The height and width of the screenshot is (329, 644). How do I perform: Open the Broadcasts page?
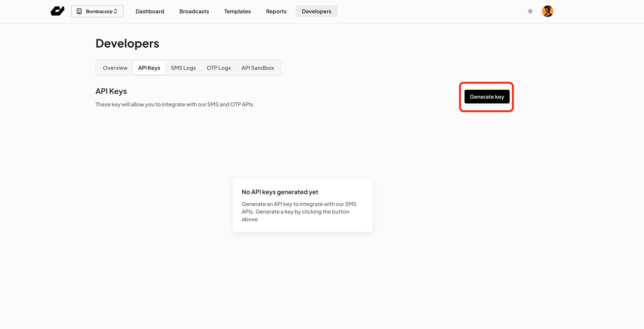[194, 11]
